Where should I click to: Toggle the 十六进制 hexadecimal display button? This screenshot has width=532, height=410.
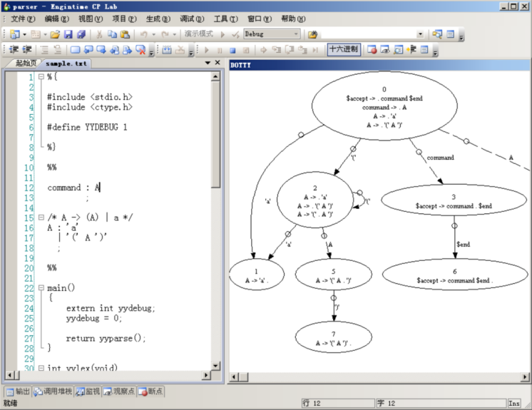344,50
